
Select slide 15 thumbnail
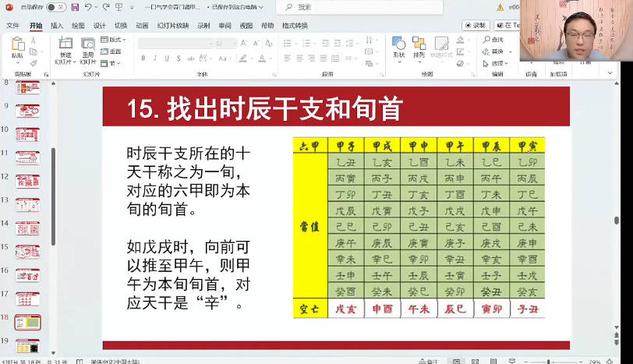(27, 251)
